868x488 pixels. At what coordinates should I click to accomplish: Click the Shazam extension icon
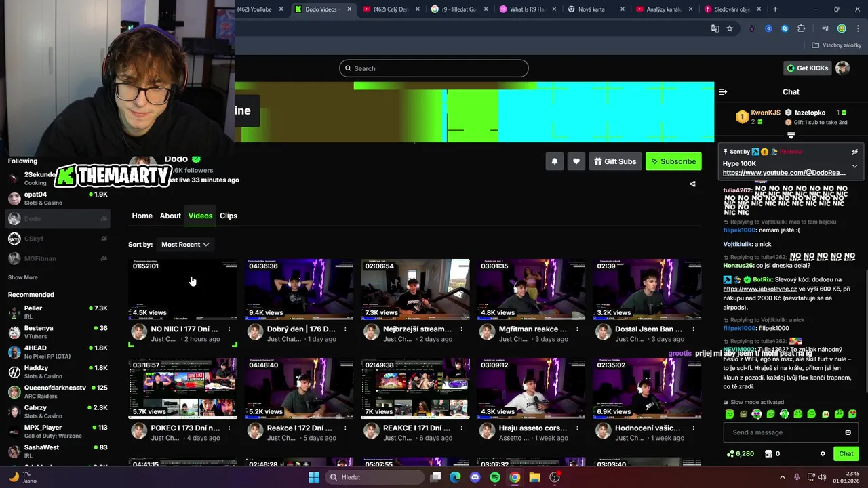click(x=785, y=28)
